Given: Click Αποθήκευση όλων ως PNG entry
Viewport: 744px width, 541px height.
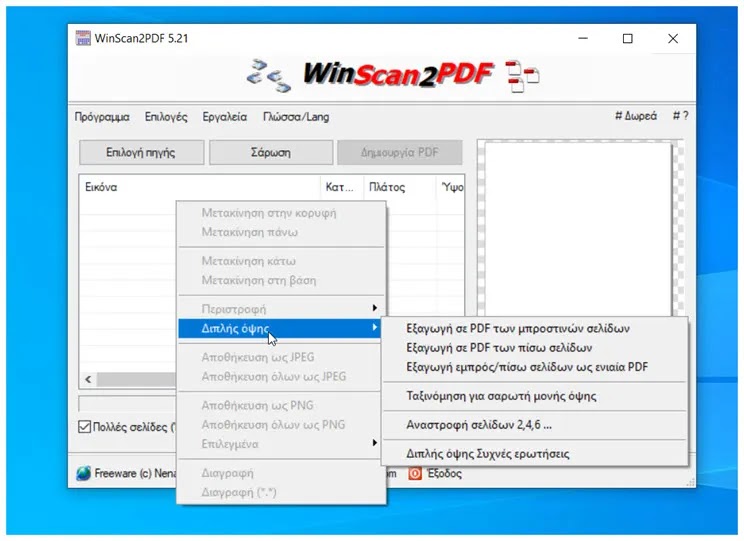Looking at the screenshot, I should point(281,425).
